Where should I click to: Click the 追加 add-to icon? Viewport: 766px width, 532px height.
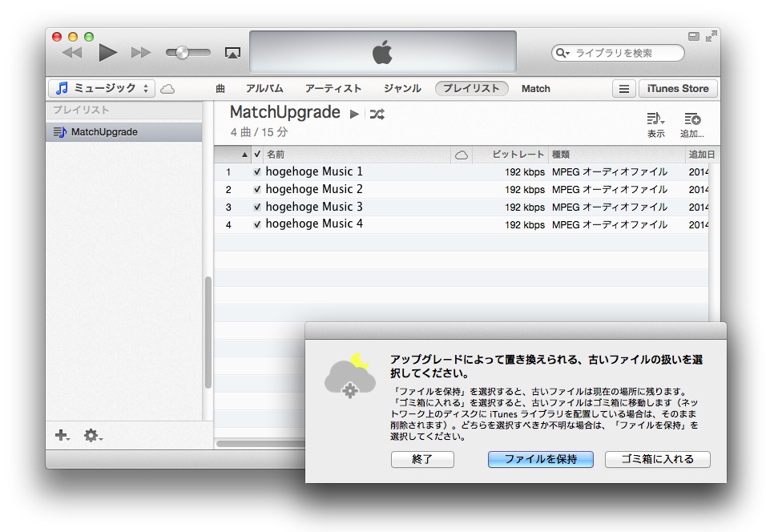coord(691,125)
